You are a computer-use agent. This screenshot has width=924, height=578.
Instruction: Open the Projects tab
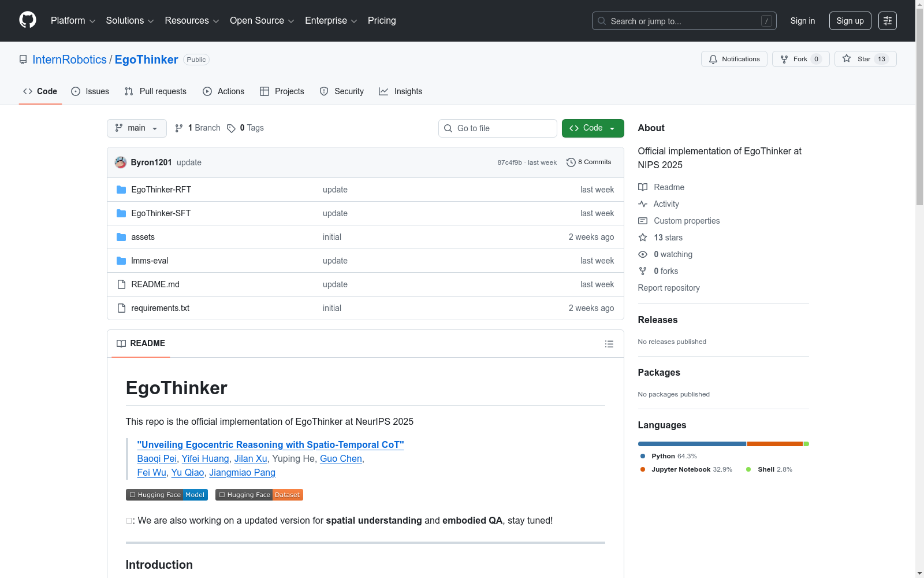point(282,91)
